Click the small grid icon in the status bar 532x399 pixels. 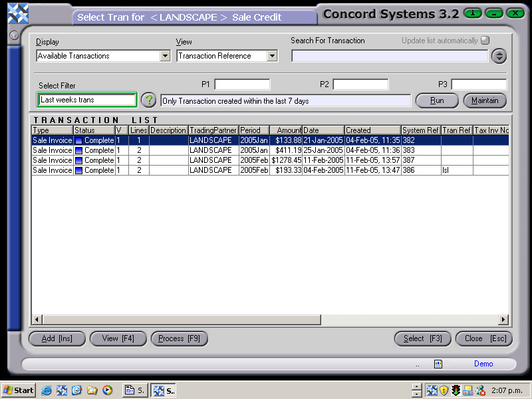[438, 364]
